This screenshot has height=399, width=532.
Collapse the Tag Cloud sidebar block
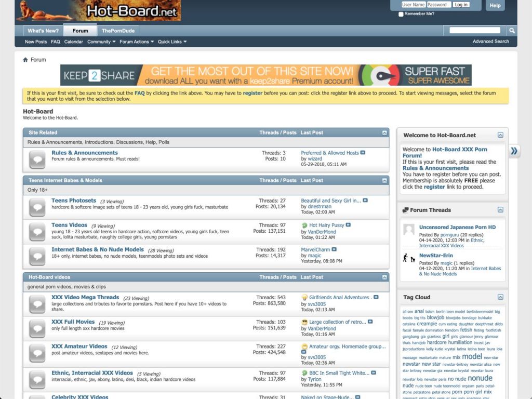[500, 297]
